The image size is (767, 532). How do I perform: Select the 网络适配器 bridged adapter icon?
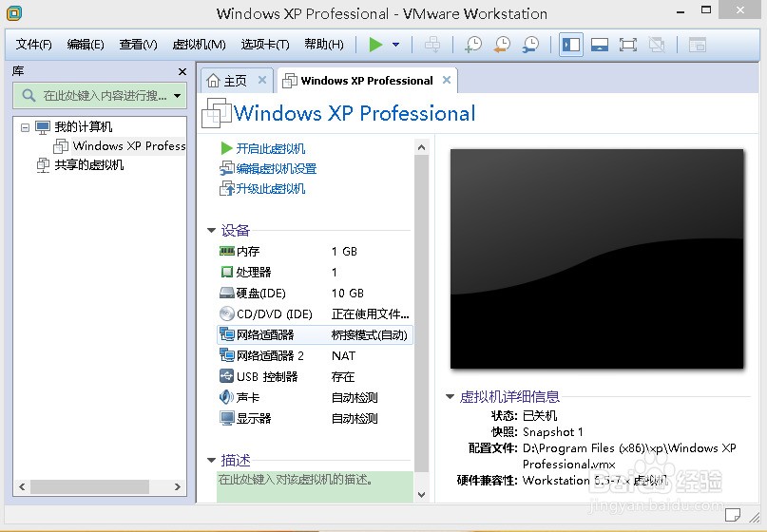(226, 334)
